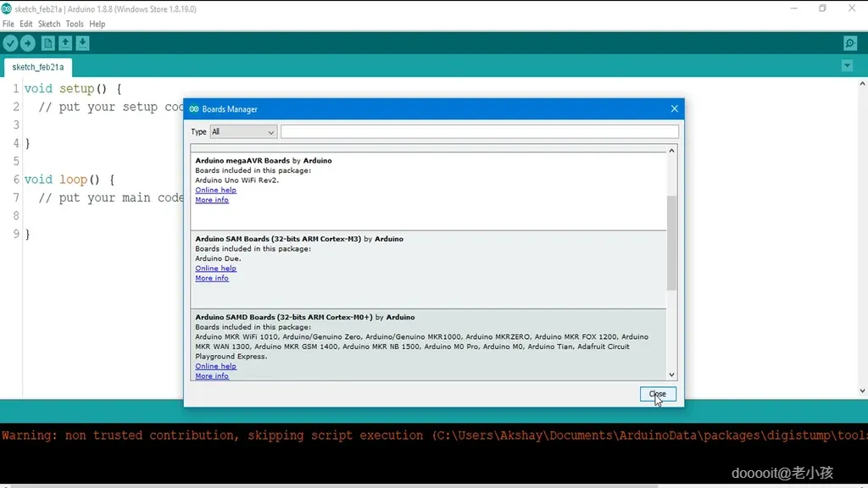
Task: Close Boards Manager with the X button
Action: click(674, 108)
